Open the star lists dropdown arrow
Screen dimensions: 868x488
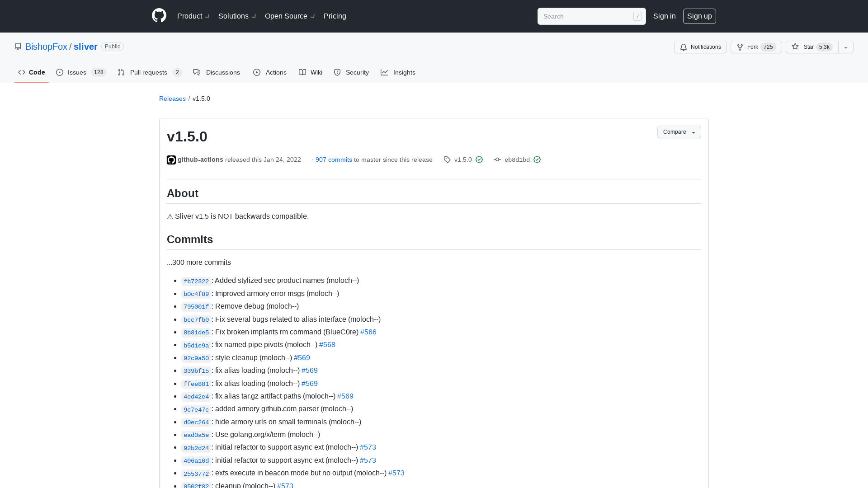coord(846,47)
